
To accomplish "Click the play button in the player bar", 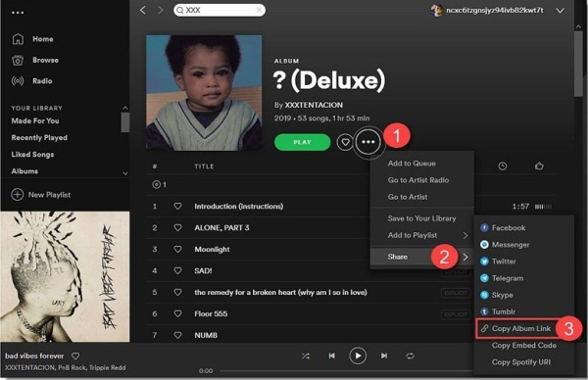I will [358, 356].
